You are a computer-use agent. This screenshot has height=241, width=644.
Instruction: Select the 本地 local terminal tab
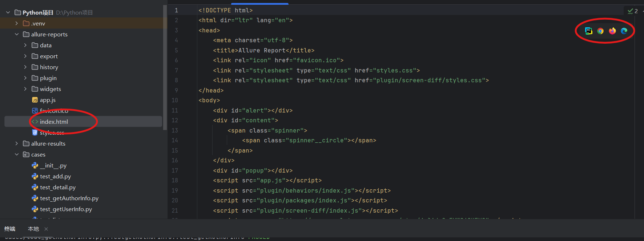pos(33,229)
